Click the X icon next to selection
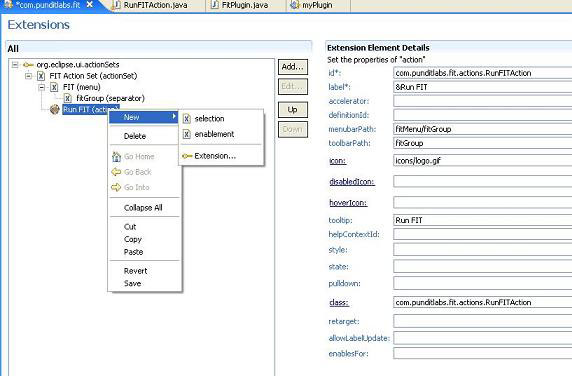Viewport: 572px width, 376px height. click(186, 119)
